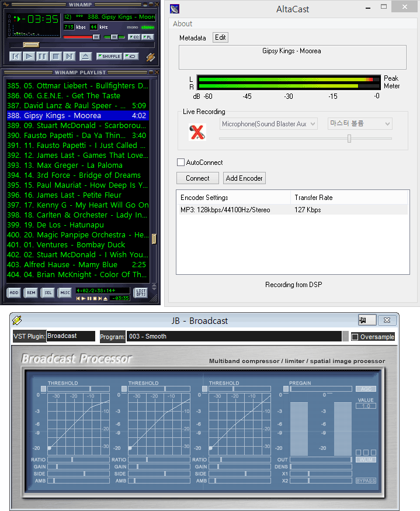
Task: Click the crossed-out microphone live recording icon
Action: 197,133
